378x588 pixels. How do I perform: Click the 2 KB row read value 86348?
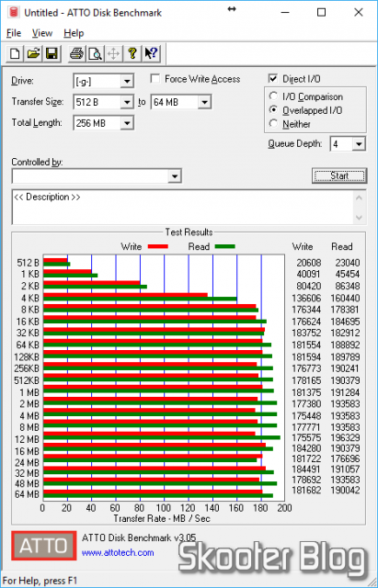click(348, 286)
